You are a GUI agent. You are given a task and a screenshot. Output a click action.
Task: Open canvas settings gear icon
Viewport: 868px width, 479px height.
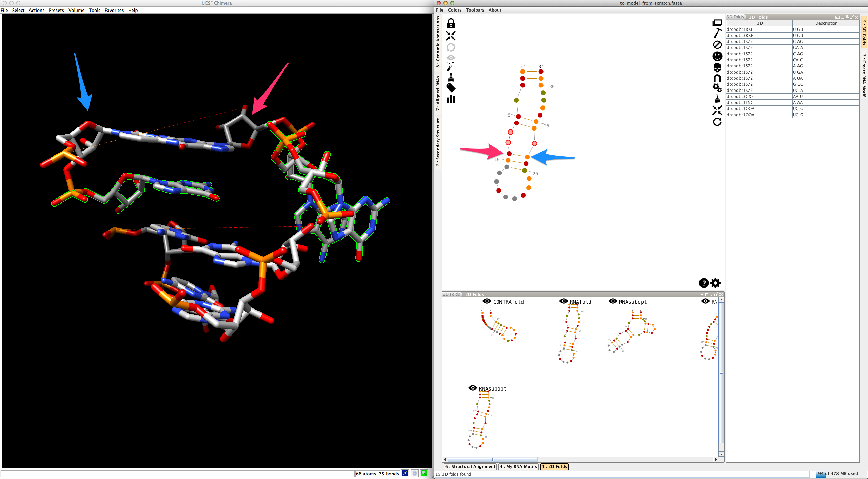pos(715,283)
